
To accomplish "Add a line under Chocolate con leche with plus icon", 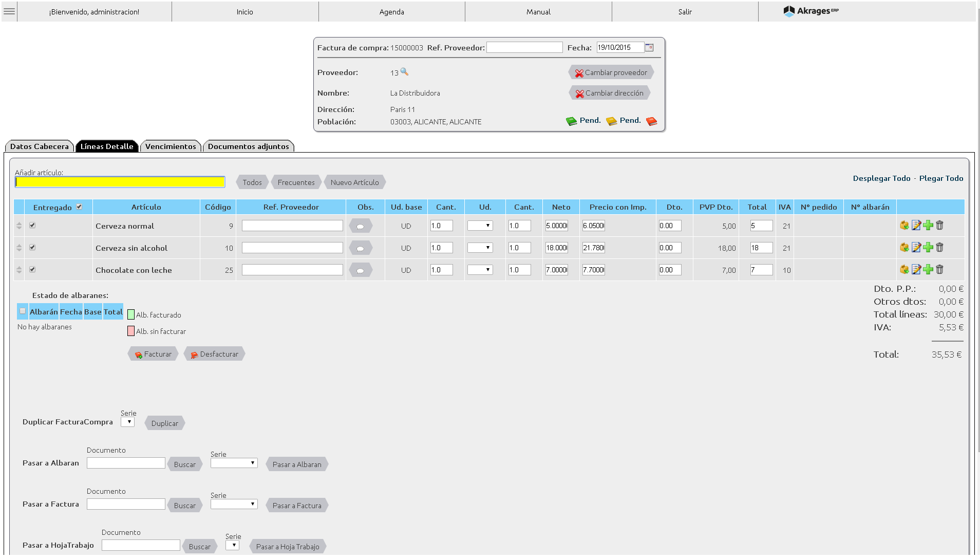I will coord(928,270).
